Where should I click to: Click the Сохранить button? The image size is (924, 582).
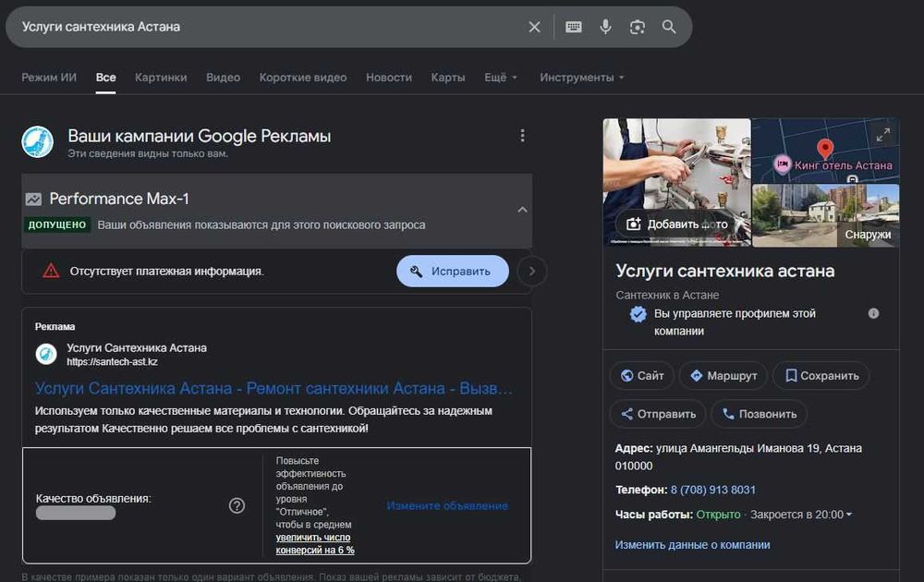click(821, 376)
